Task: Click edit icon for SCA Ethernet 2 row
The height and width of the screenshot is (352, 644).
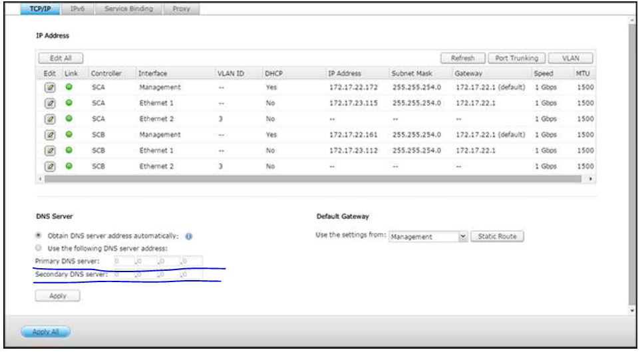Action: pos(49,120)
